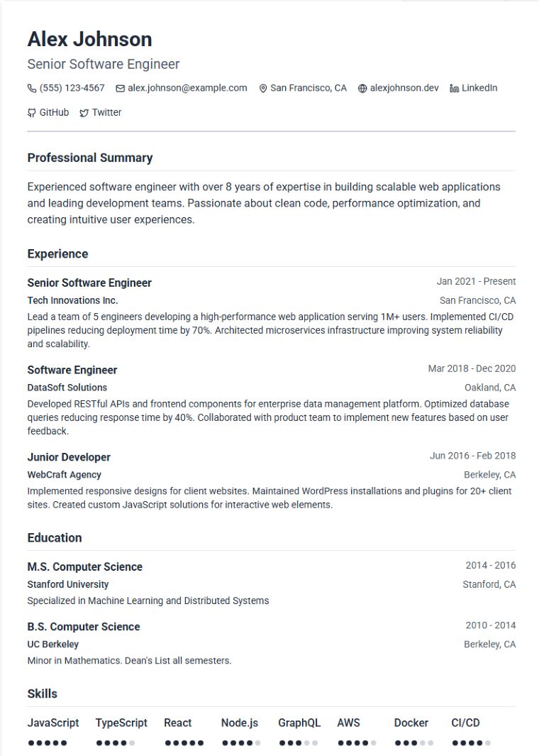Click the location pin icon
The height and width of the screenshot is (756, 539).
pos(263,89)
